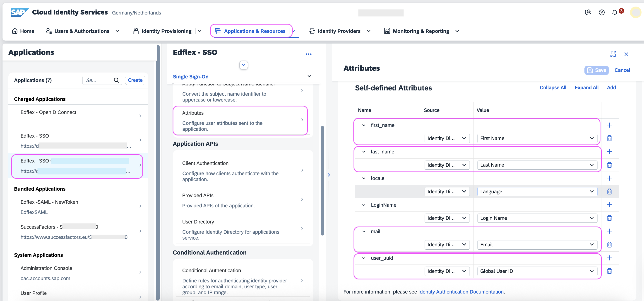Click the search magnifier in Applications
Image resolution: width=644 pixels, height=301 pixels.
116,80
